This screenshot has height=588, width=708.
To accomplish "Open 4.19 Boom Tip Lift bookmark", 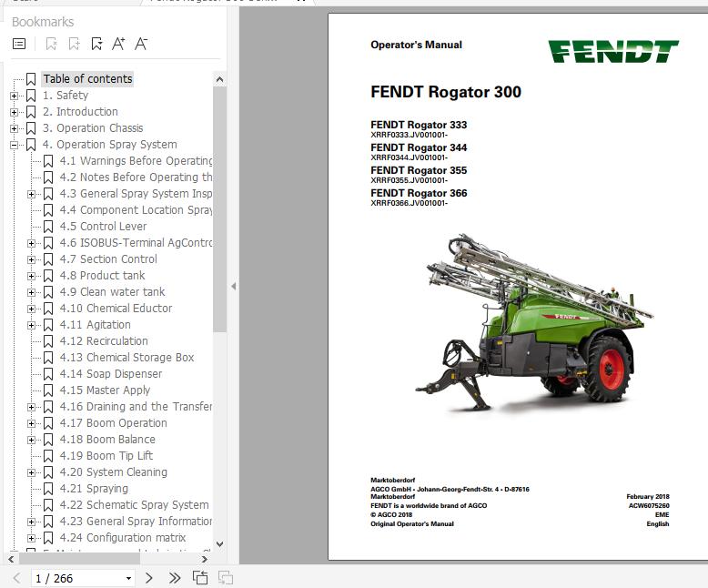I will (106, 456).
